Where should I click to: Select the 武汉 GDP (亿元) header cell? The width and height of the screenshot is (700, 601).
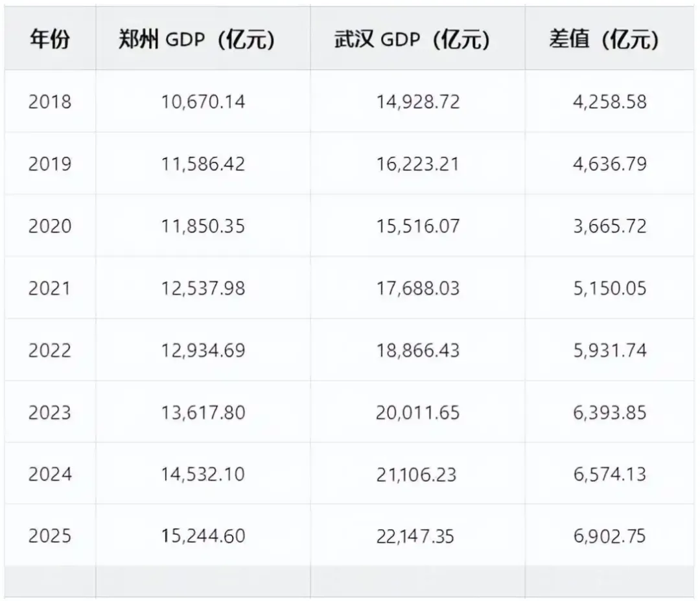click(418, 40)
